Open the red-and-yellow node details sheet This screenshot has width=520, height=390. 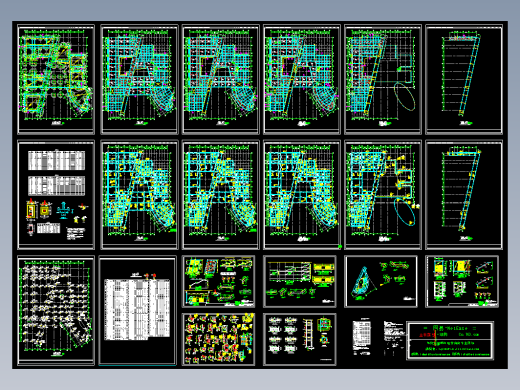[x=219, y=339]
